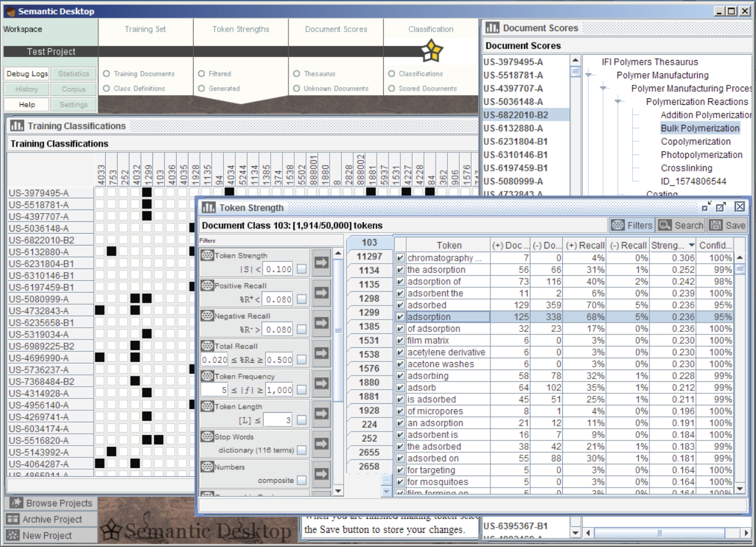756x547 pixels.
Task: Click the Search magnifier button
Action: coord(681,225)
